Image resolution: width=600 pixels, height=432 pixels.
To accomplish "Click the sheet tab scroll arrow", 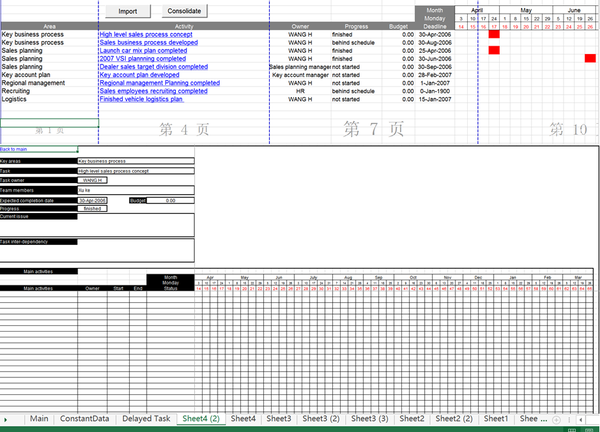I will pyautogui.click(x=5, y=420).
